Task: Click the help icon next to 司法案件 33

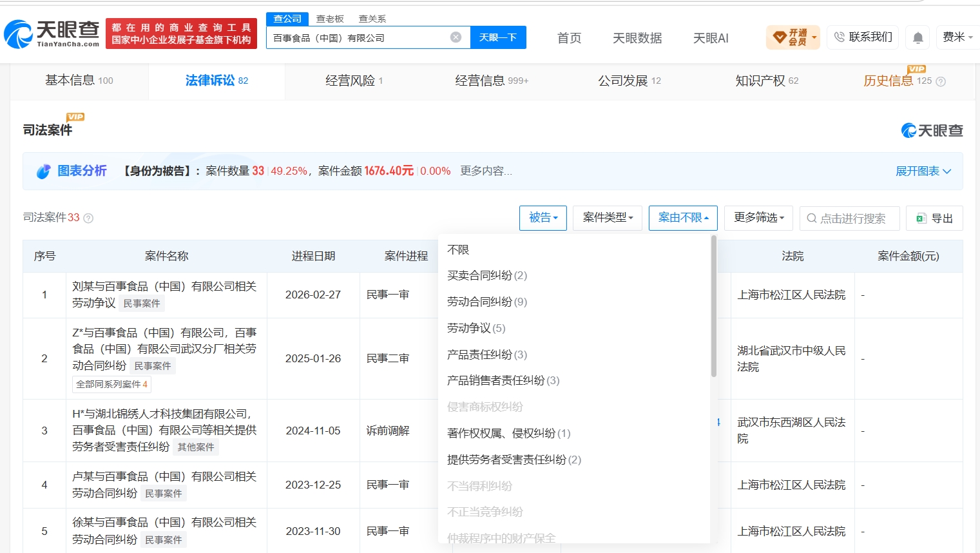Action: click(x=89, y=218)
